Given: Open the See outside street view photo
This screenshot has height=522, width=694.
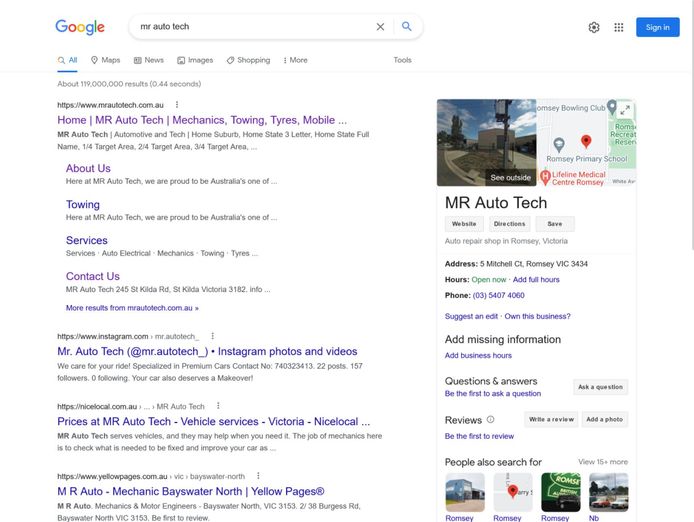Looking at the screenshot, I should (486, 143).
